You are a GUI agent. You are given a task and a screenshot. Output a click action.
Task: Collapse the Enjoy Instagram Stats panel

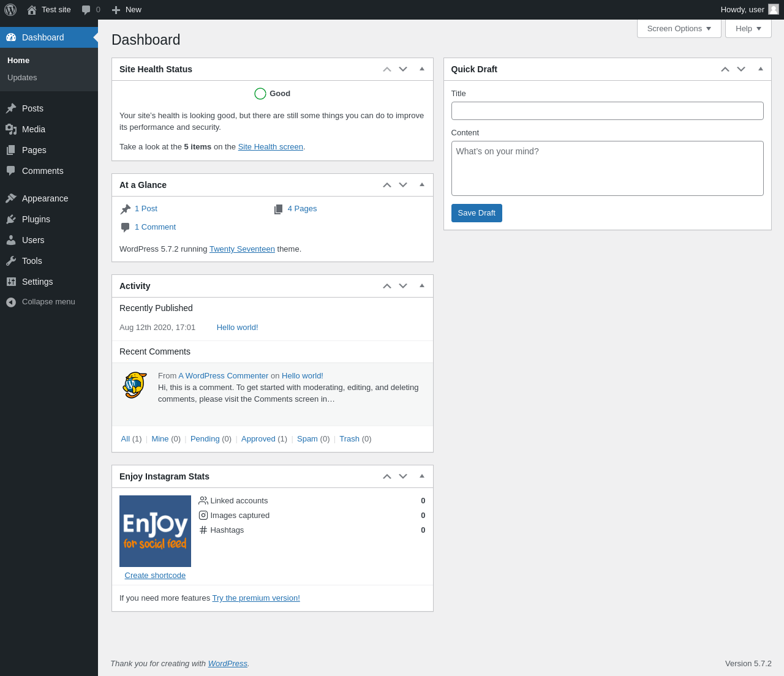pyautogui.click(x=422, y=476)
